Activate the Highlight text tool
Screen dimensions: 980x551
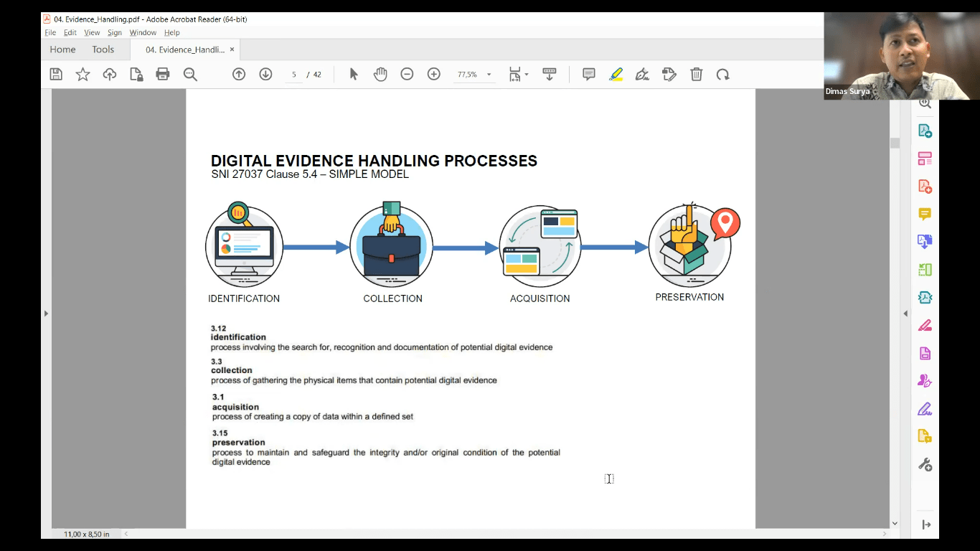coord(615,74)
